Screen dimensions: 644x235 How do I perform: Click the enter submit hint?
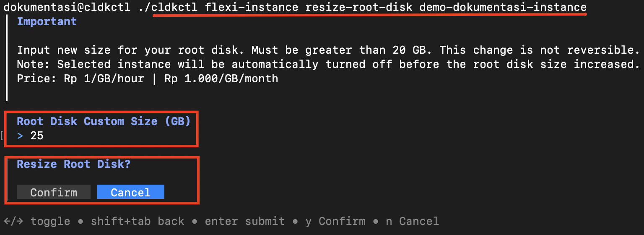244,221
